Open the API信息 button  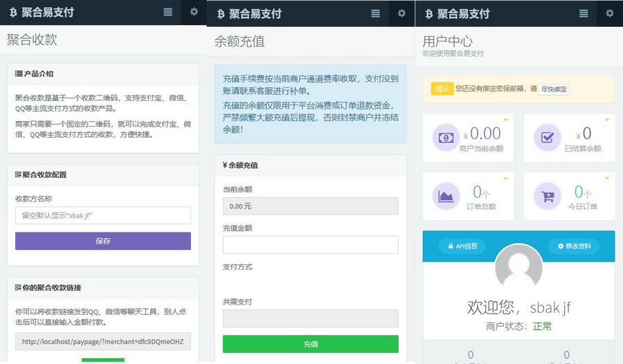tap(462, 246)
